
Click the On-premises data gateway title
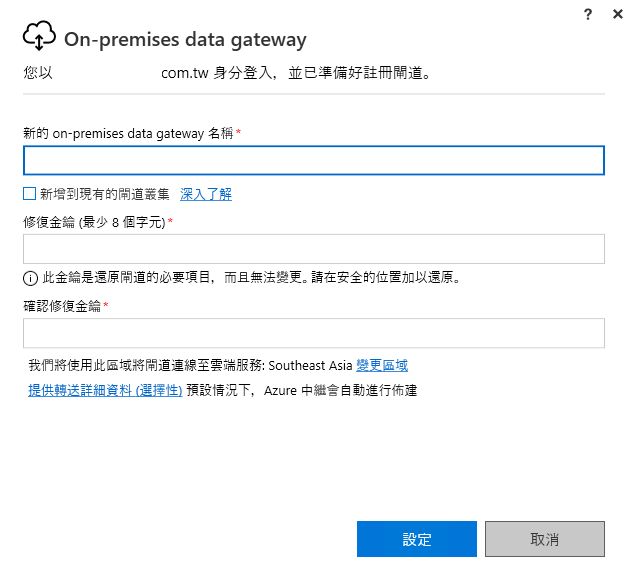click(x=185, y=39)
